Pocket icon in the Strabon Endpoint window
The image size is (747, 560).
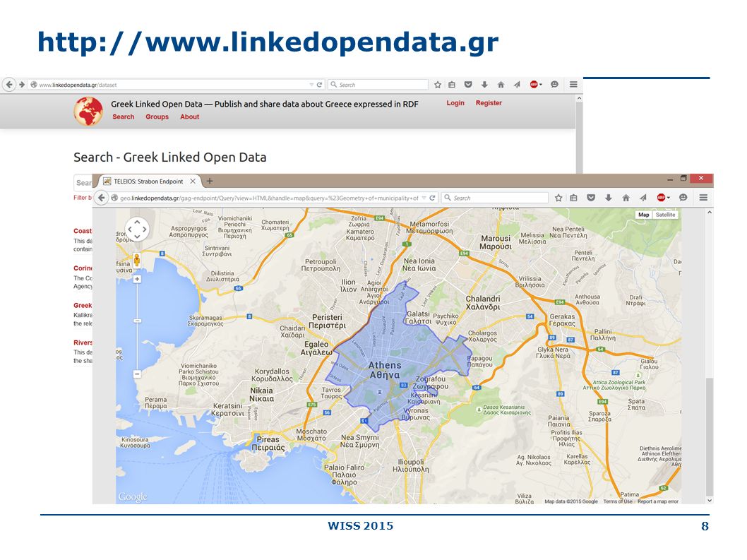[x=591, y=198]
